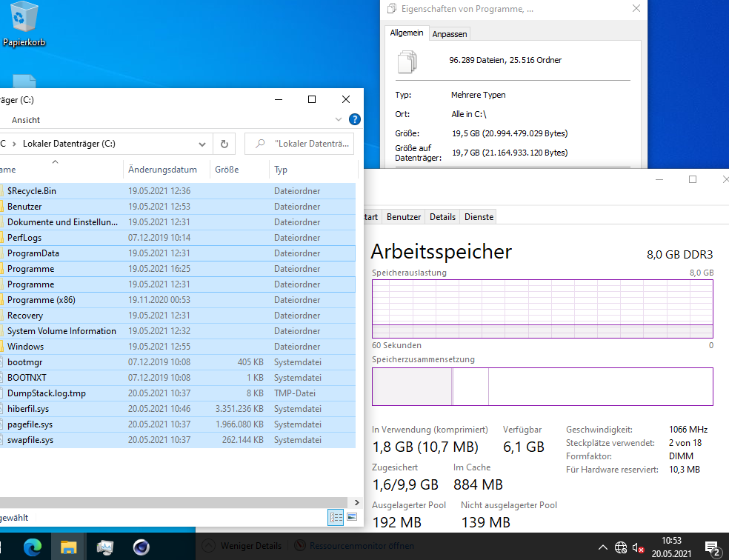This screenshot has height=560, width=729.
Task: Open the notification center icon
Action: [x=713, y=548]
